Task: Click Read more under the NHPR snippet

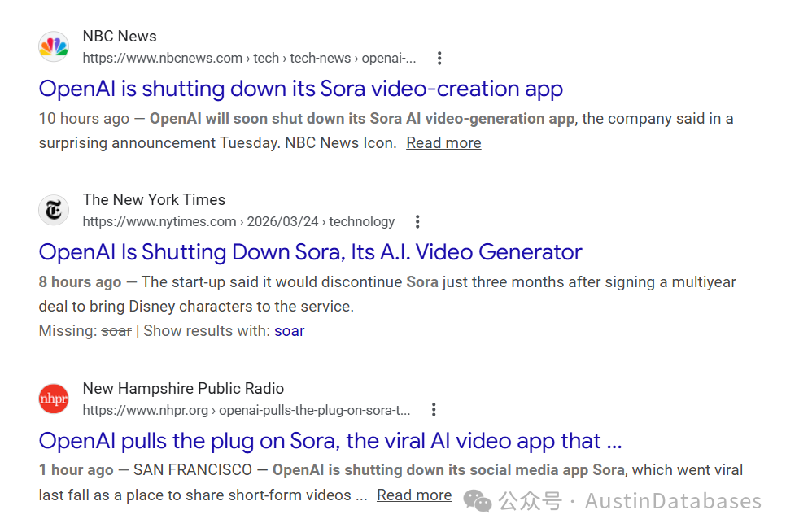Action: click(x=414, y=495)
